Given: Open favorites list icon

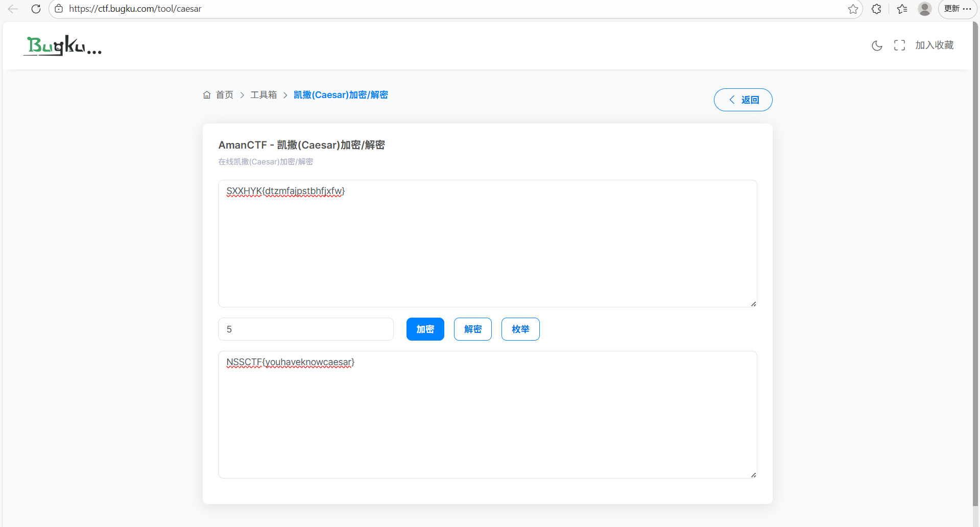Looking at the screenshot, I should (x=902, y=9).
